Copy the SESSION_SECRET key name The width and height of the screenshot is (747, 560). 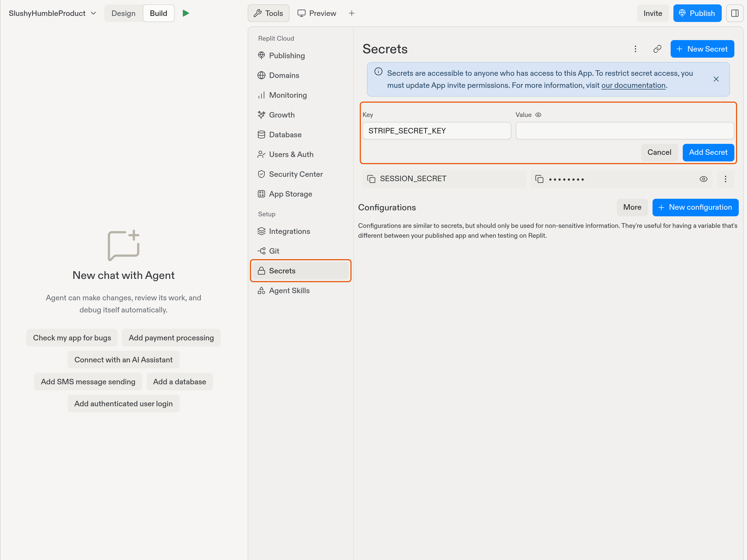click(371, 179)
